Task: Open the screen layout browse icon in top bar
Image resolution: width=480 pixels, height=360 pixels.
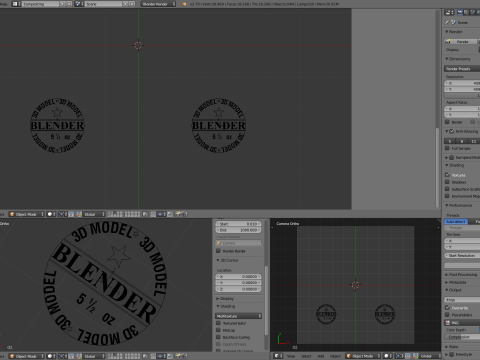Action: click(16, 4)
